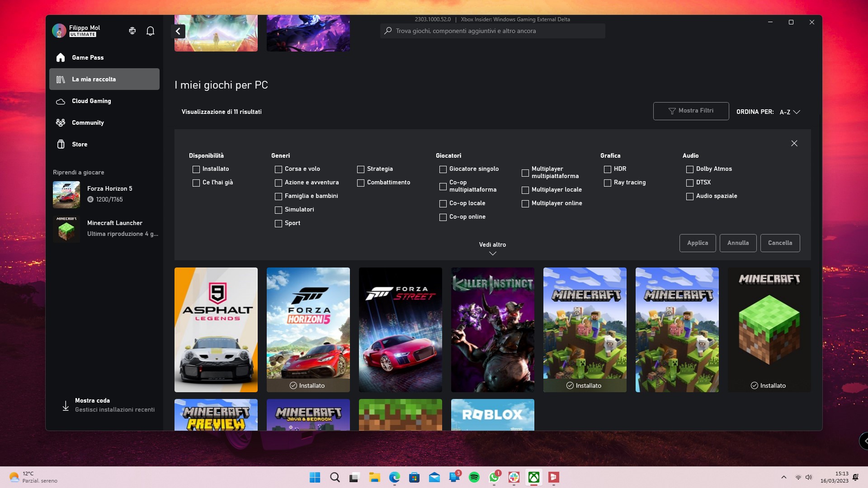This screenshot has width=868, height=488.
Task: Open Microsoft Store from taskbar
Action: [415, 477]
